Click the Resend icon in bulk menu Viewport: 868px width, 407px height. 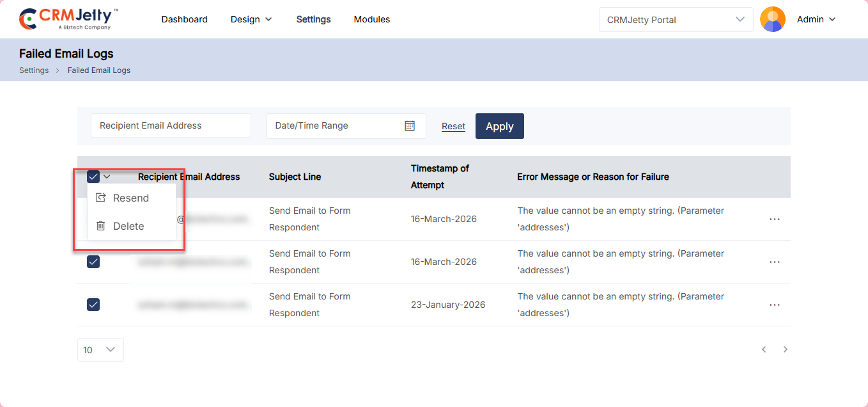(x=100, y=198)
